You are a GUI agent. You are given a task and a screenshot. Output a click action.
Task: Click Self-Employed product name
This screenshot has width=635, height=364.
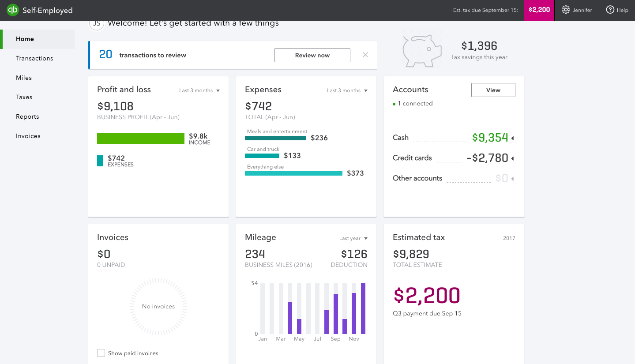(x=48, y=10)
